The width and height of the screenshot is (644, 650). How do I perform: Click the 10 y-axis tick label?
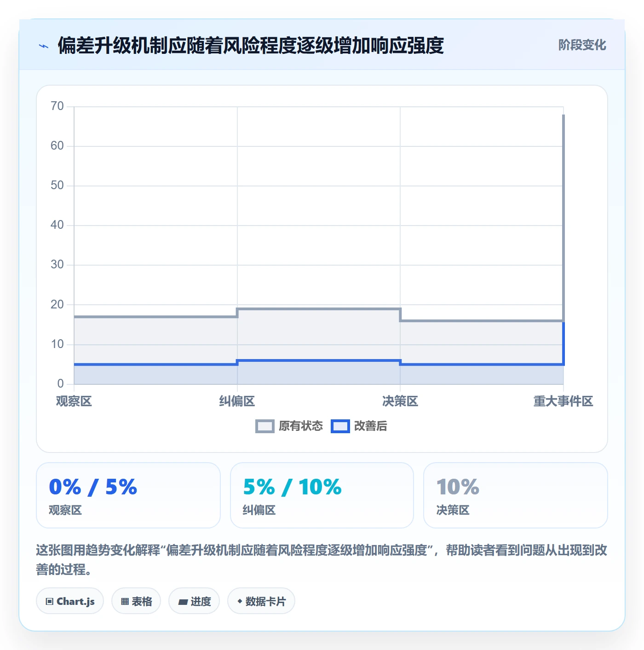[57, 344]
